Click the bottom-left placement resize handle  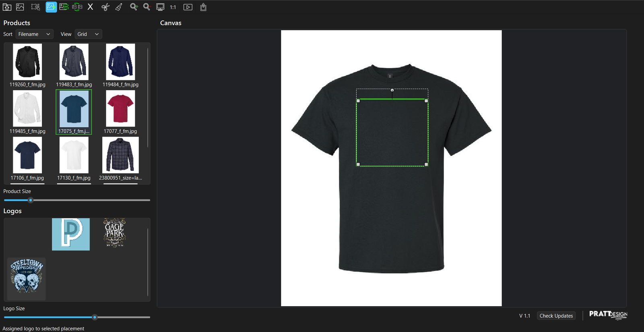[358, 164]
